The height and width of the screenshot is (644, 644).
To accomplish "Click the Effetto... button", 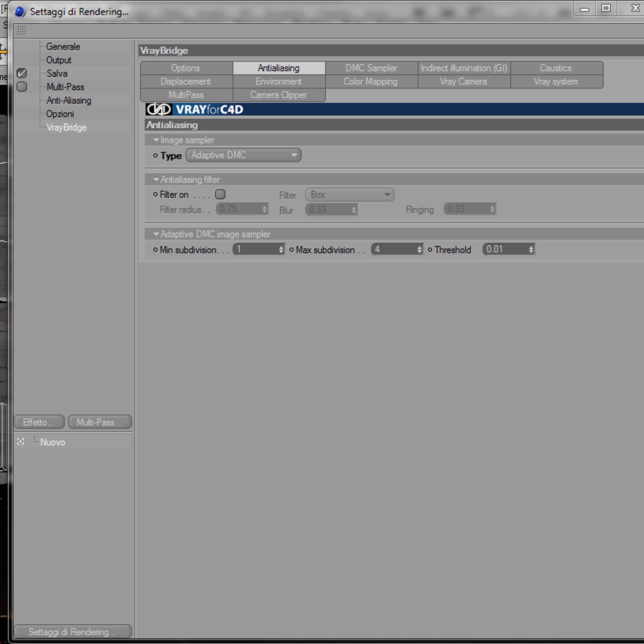I will click(39, 422).
